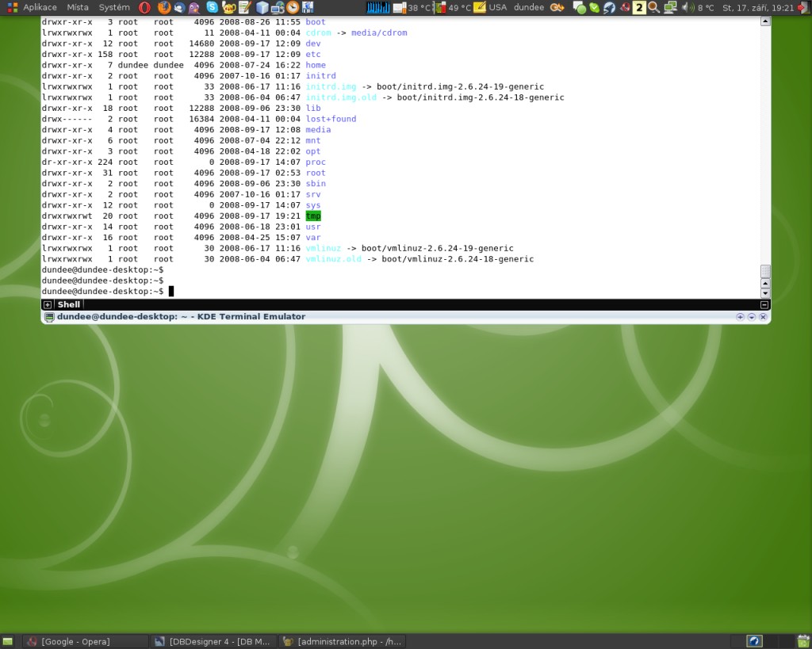The width and height of the screenshot is (812, 649).
Task: Expand the Systém menu
Action: tap(114, 7)
